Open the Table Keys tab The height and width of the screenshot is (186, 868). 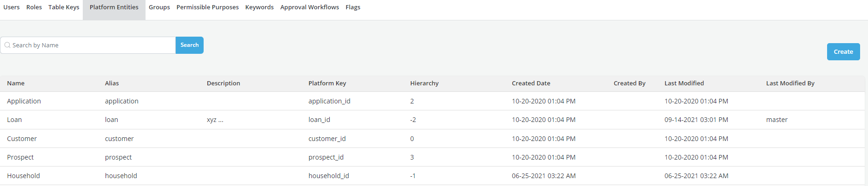point(64,7)
